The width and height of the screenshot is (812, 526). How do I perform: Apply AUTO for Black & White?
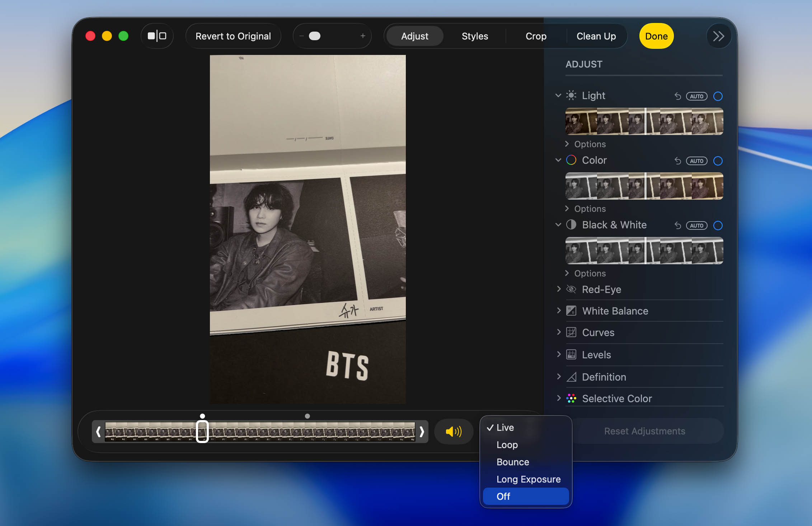tap(697, 225)
